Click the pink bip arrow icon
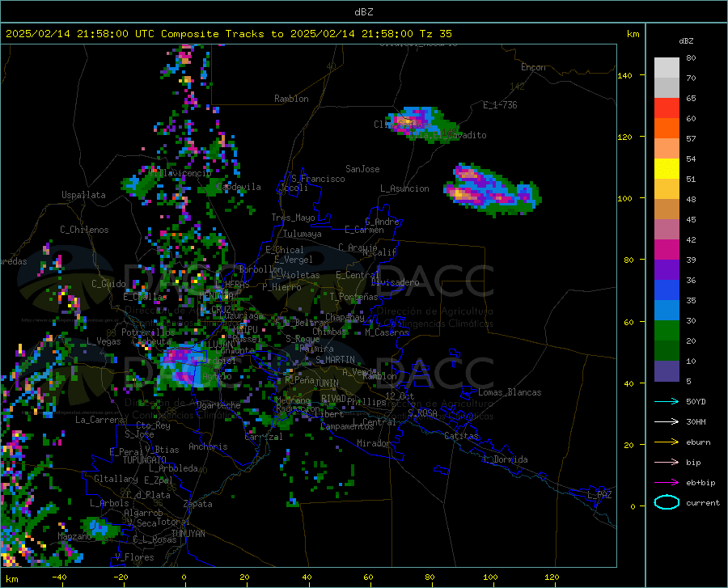Screen dimensions: 728x588 pos(667,463)
